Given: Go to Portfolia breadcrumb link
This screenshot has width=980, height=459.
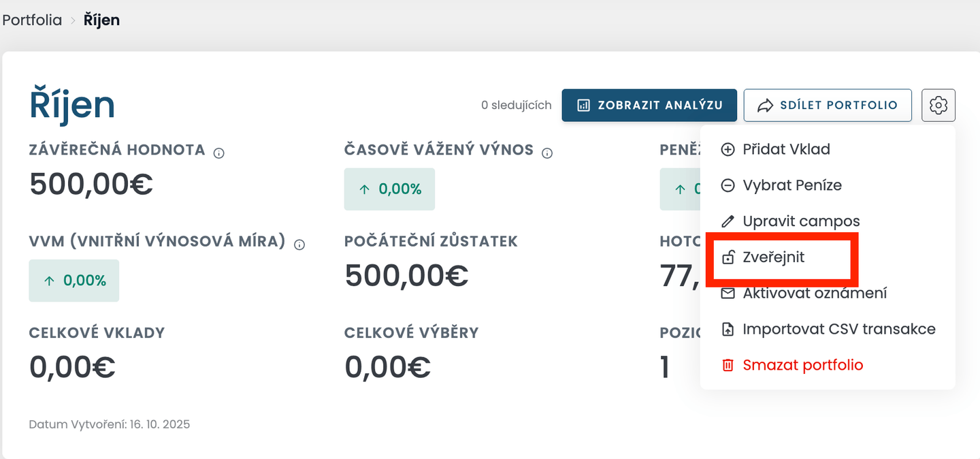Looking at the screenshot, I should (32, 20).
